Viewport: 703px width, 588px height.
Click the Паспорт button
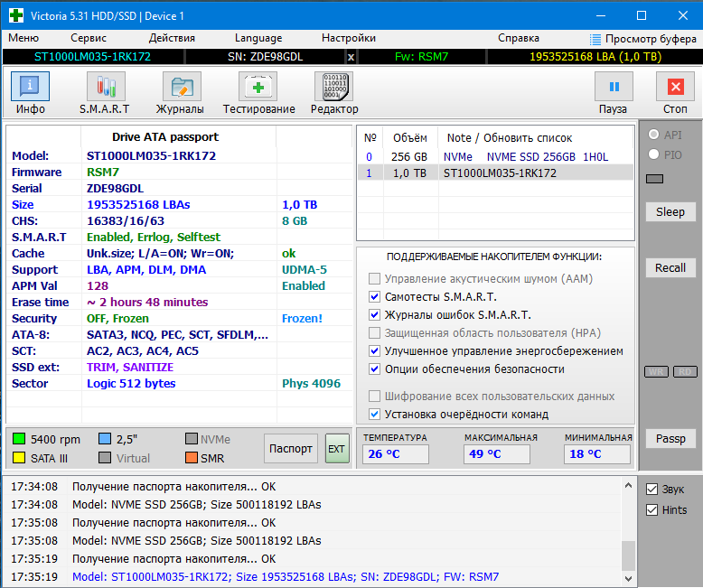pos(291,448)
